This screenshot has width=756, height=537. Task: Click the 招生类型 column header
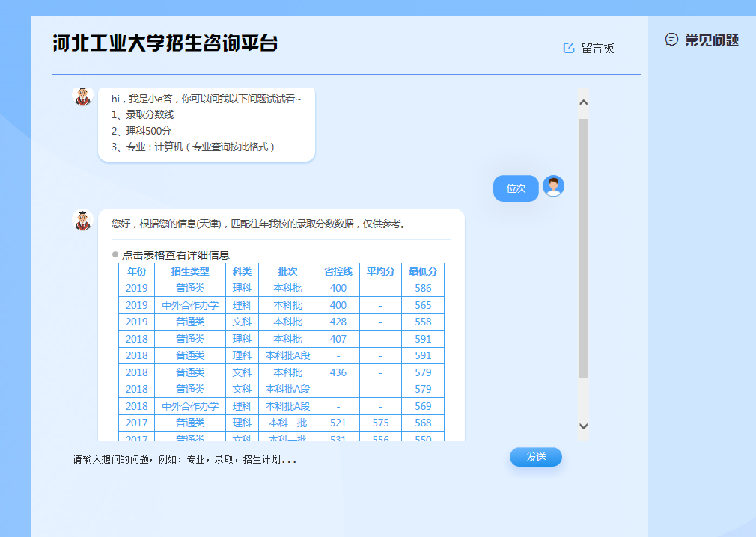[190, 271]
